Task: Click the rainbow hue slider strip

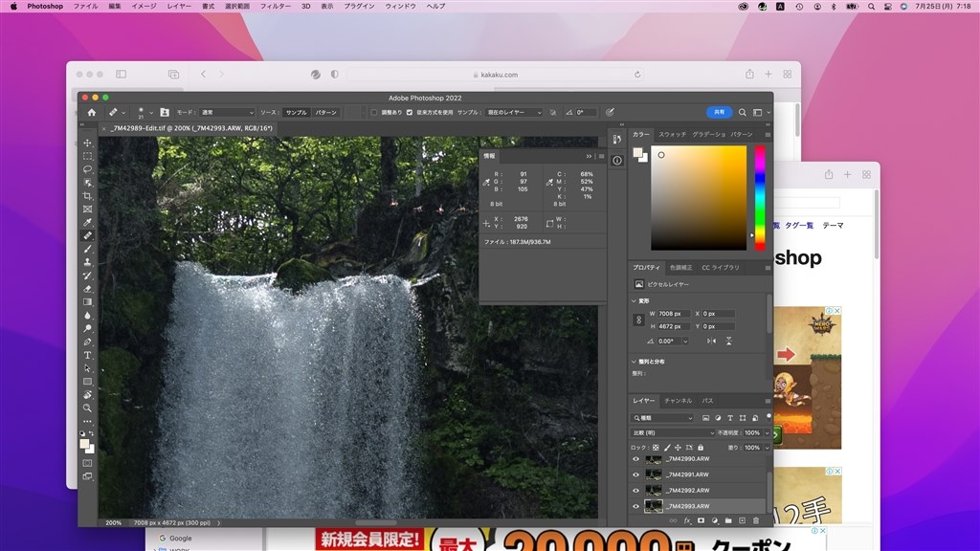Action: click(760, 196)
